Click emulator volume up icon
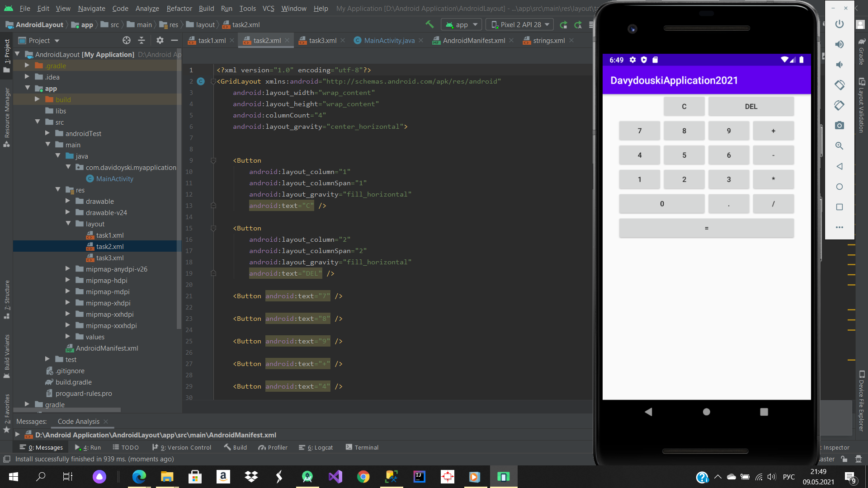 tap(840, 44)
